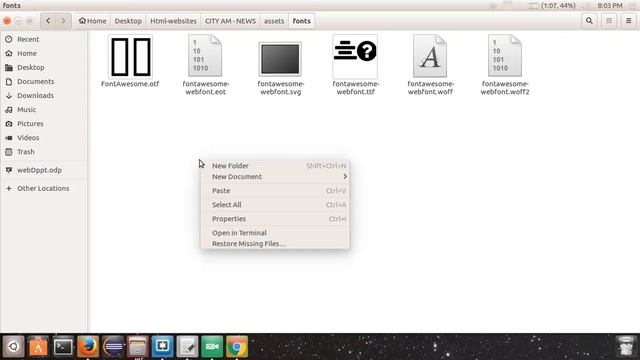Open Music in the sidebar
This screenshot has width=640, height=360.
(x=43, y=109)
